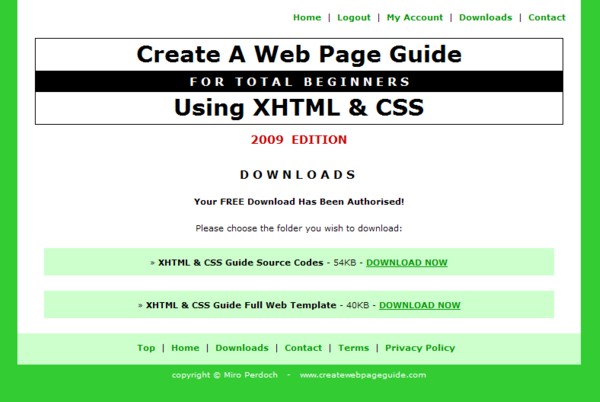This screenshot has height=402, width=600.
Task: Click the 'DOWNLOADS' section heading
Action: pos(298,175)
